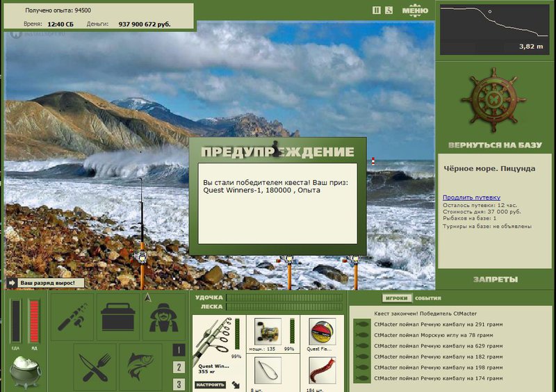The height and width of the screenshot is (392, 556).
Task: Click the reel thumbnail with мощн.: 135
Action: coord(268,332)
